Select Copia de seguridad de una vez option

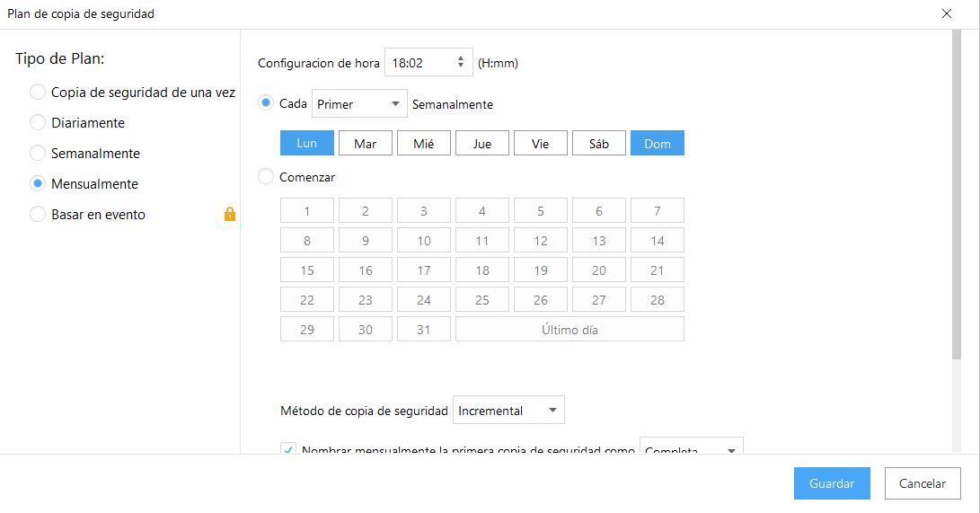tap(38, 92)
